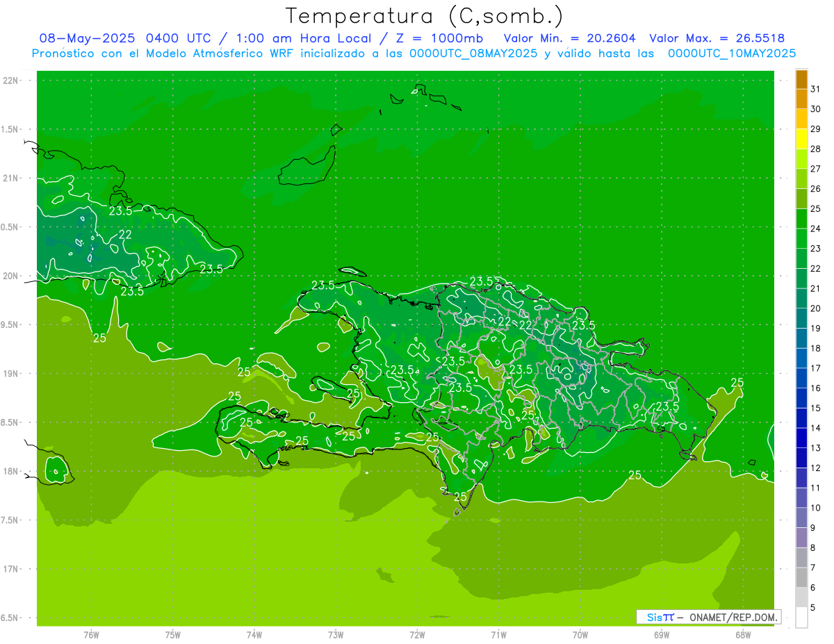Pick the green legend swatch between 24 and 25
This screenshot has height=644, width=834.
801,218
